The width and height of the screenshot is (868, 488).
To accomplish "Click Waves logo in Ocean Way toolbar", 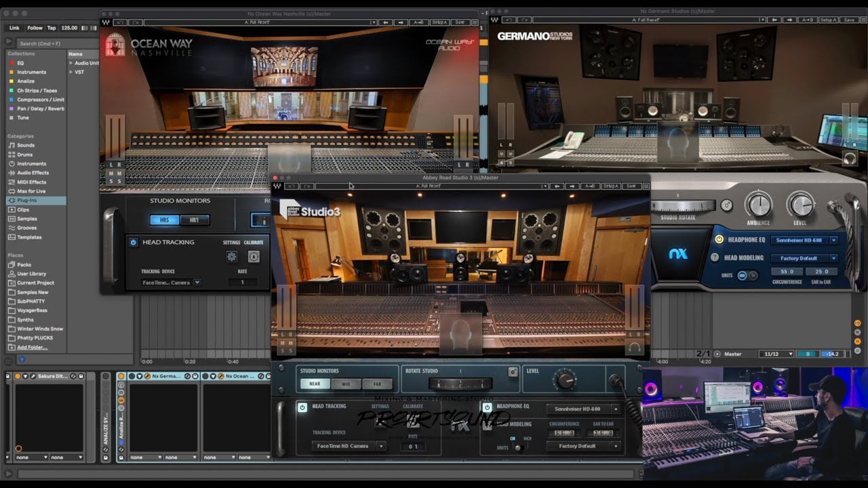I will tap(106, 22).
